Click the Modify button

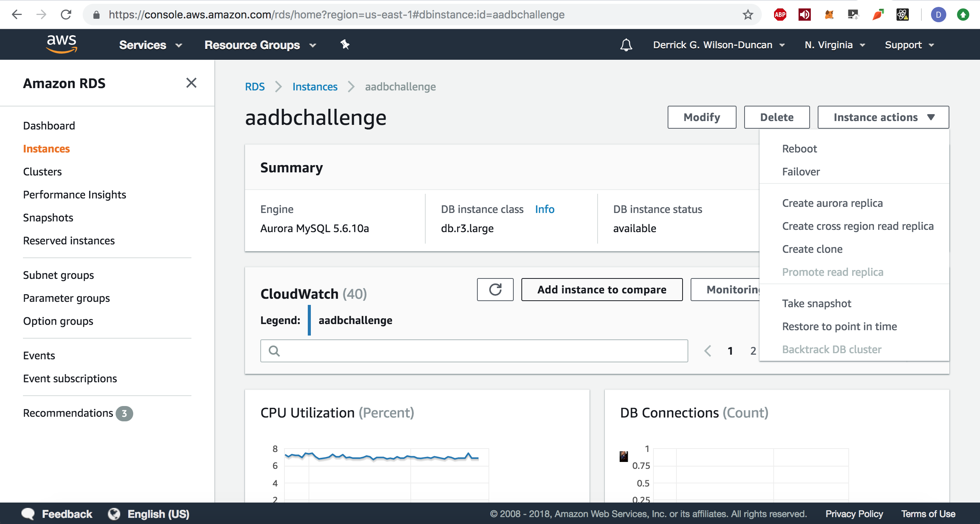[701, 117]
